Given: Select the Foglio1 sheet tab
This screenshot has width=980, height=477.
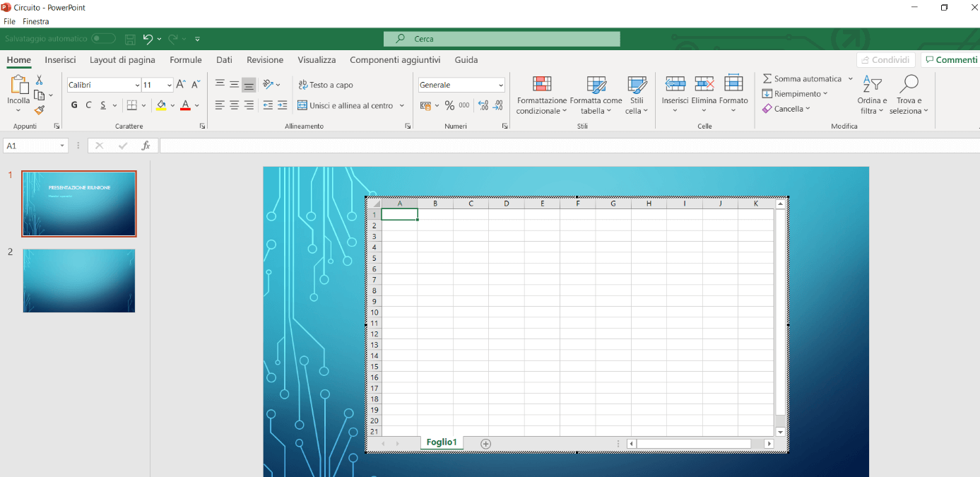Looking at the screenshot, I should click(x=442, y=442).
